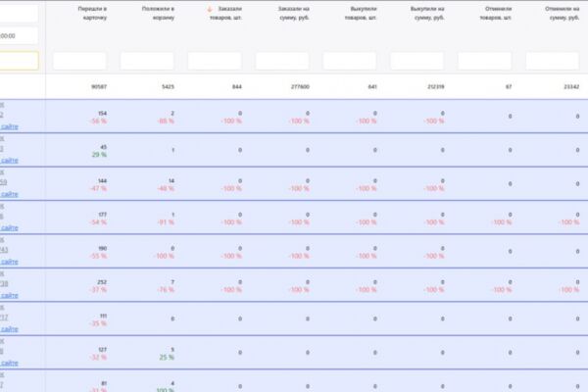The height and width of the screenshot is (392, 588).
Task: Open the сайте link in row with 154
Action: pos(10,126)
